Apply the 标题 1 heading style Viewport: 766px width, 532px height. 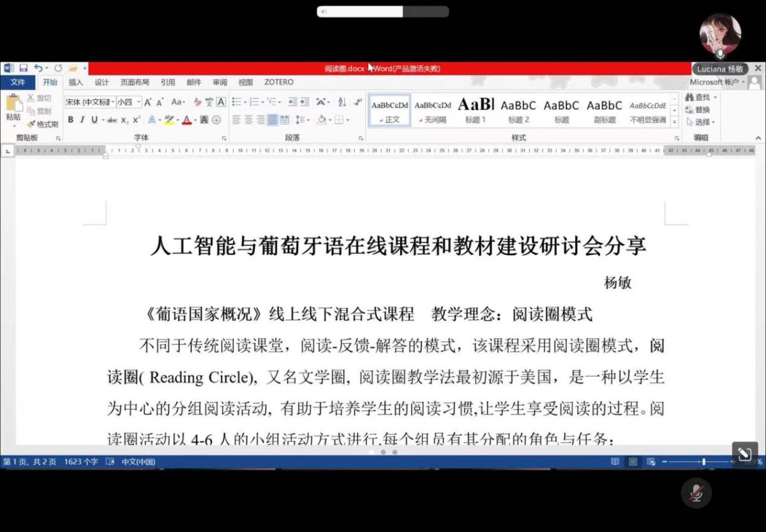click(x=476, y=109)
